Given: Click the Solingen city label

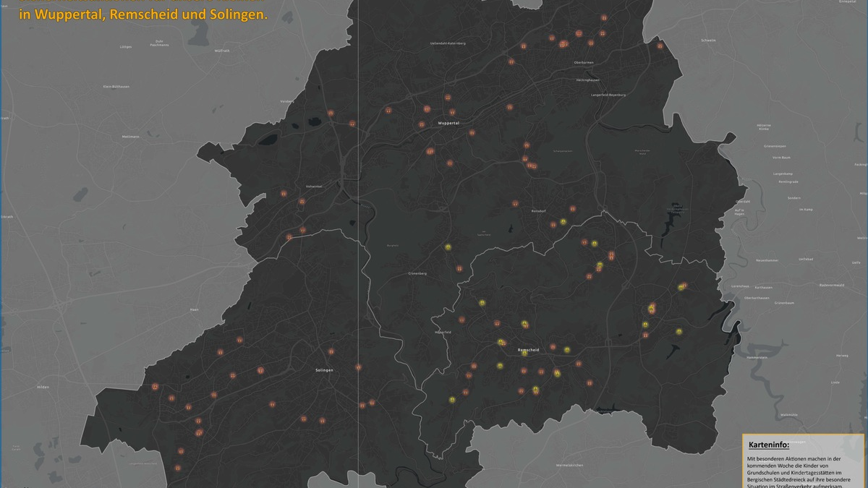Looking at the screenshot, I should [x=325, y=370].
